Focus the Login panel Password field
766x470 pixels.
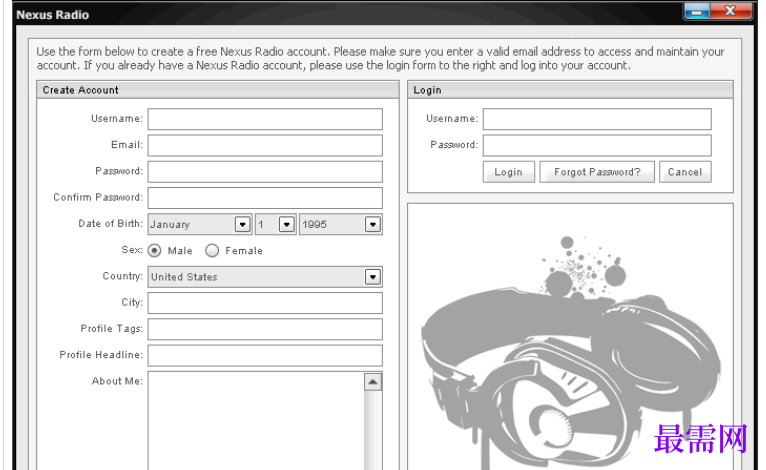point(597,146)
